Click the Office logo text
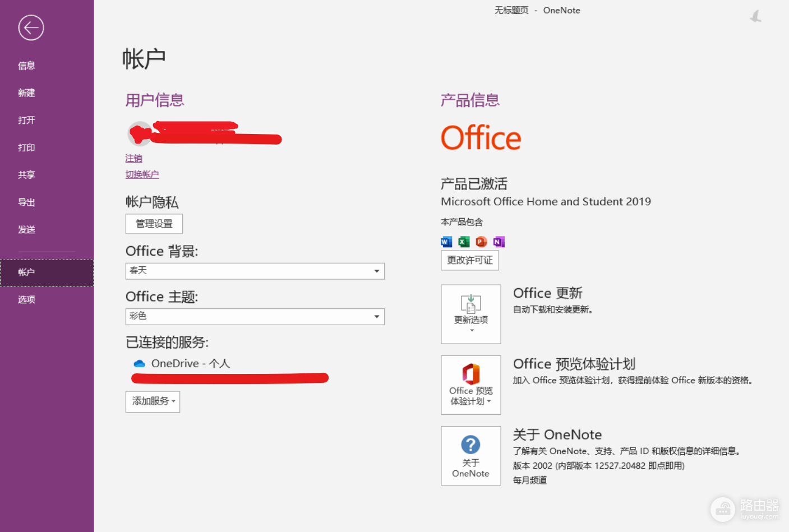This screenshot has height=532, width=789. [481, 138]
